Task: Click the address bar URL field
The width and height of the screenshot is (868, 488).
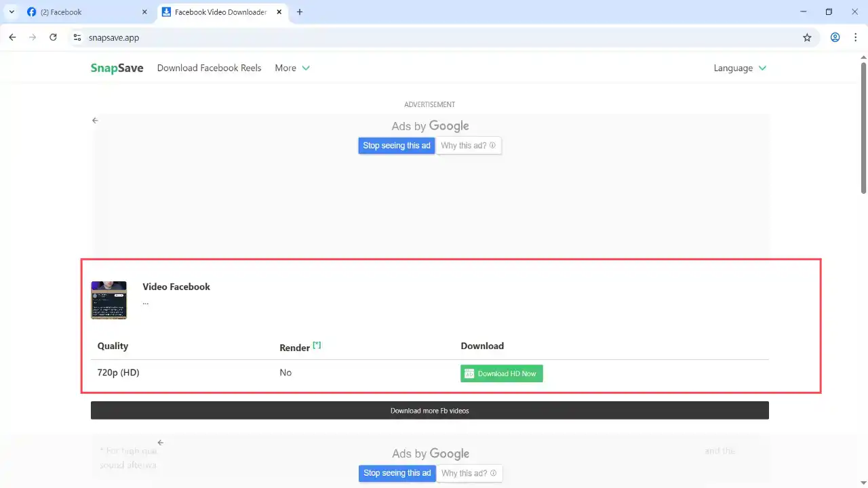Action: 434,38
